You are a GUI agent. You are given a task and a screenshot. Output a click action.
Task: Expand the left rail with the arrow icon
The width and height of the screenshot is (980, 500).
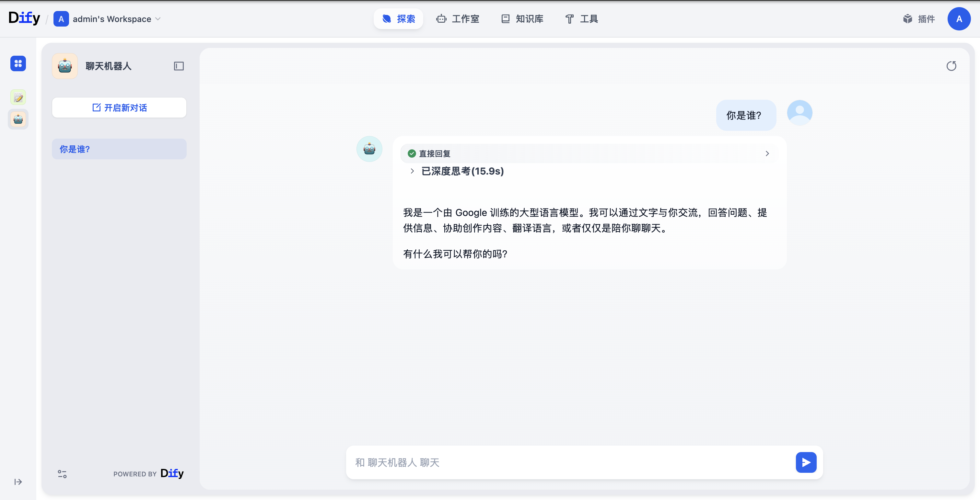tap(18, 482)
